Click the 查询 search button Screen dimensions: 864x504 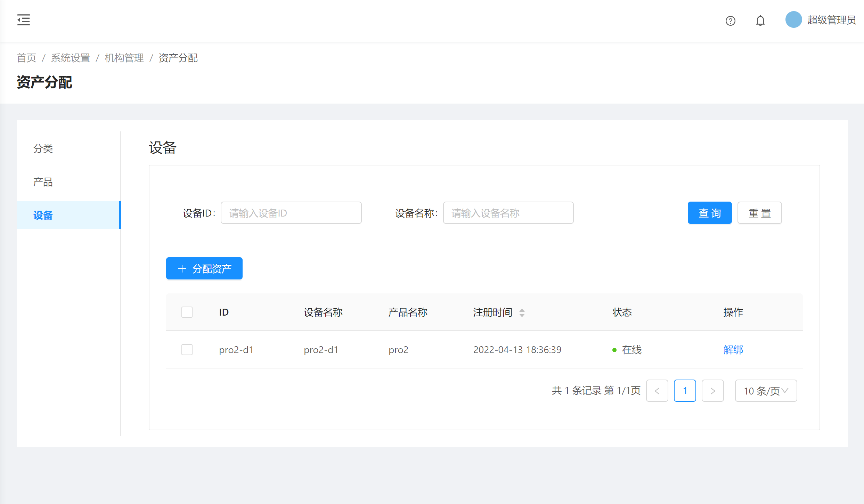click(x=710, y=213)
